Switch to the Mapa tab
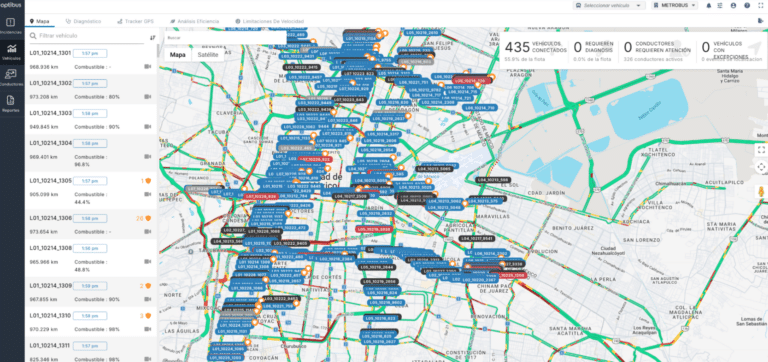The height and width of the screenshot is (362, 768). tap(39, 22)
